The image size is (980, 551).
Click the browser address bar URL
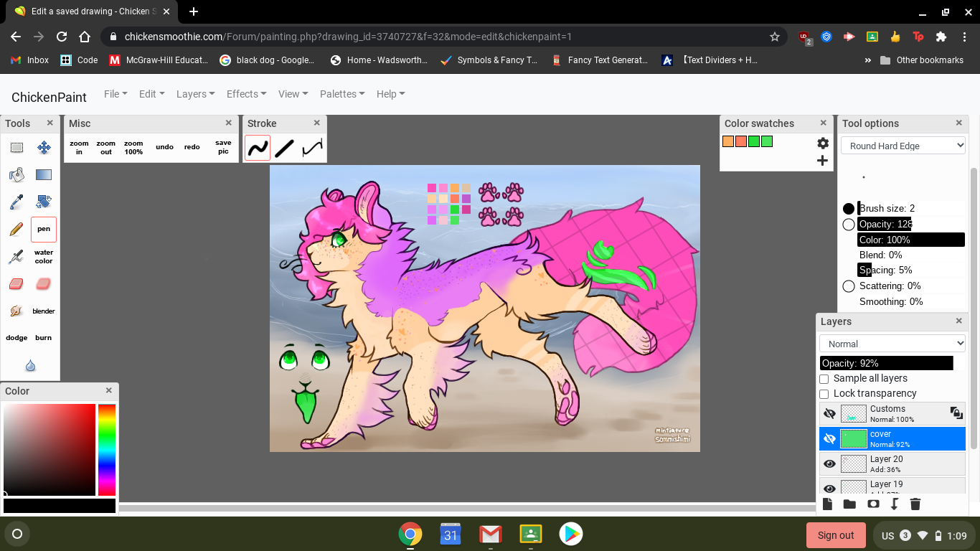348,37
